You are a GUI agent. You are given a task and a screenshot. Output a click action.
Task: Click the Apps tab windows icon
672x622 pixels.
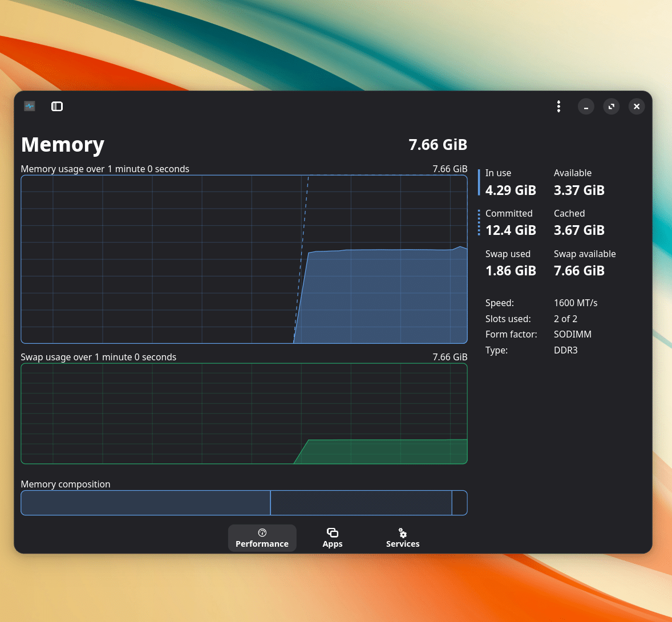click(333, 532)
